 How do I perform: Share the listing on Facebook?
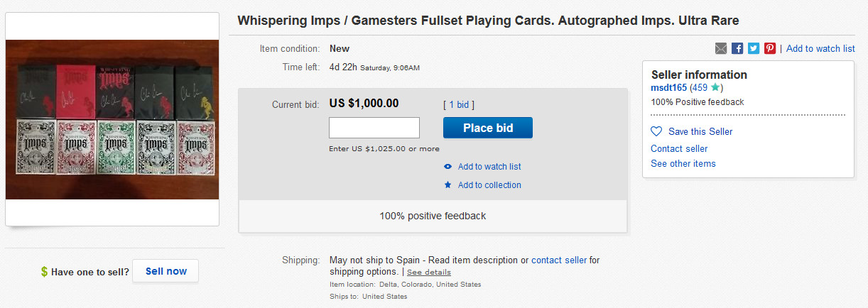(737, 48)
